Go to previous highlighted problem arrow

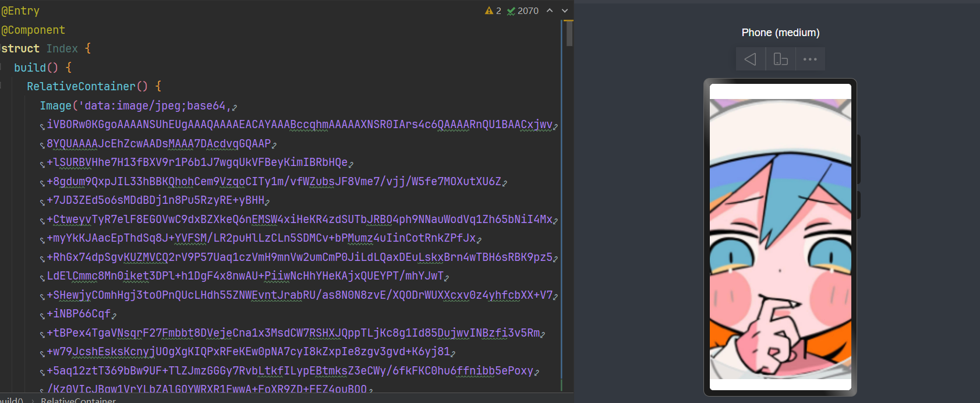[550, 10]
